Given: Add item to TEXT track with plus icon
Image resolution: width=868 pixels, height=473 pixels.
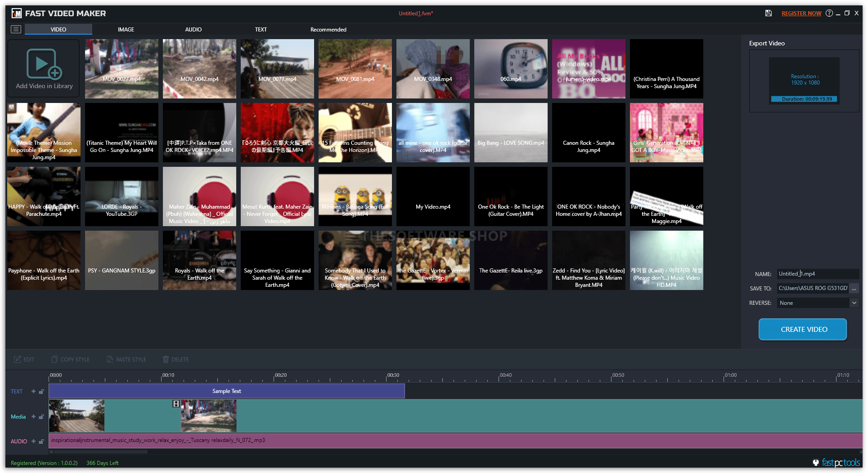Looking at the screenshot, I should (33, 391).
